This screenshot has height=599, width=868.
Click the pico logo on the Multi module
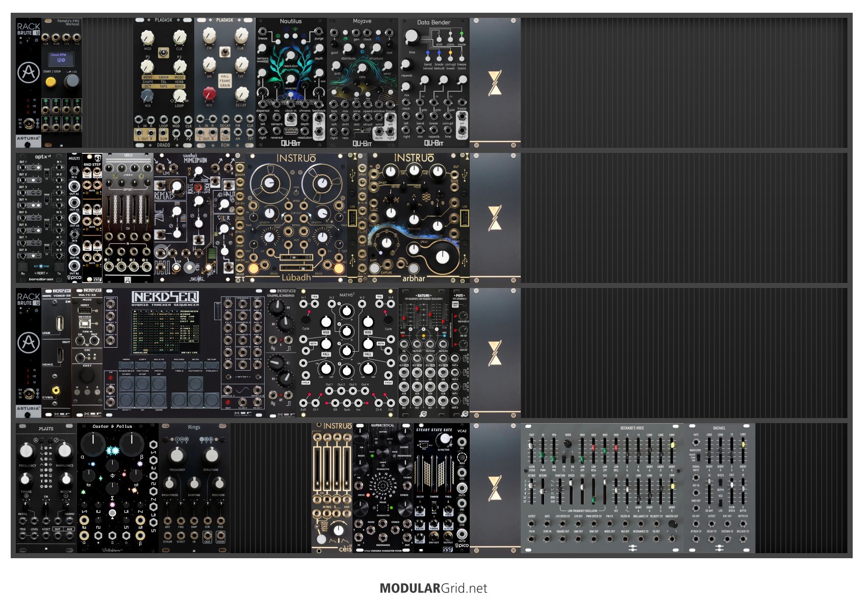click(x=74, y=278)
